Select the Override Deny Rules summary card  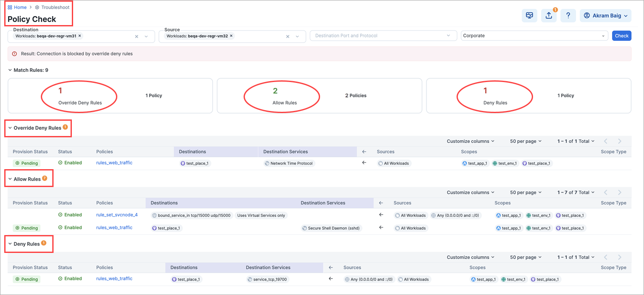click(x=110, y=96)
